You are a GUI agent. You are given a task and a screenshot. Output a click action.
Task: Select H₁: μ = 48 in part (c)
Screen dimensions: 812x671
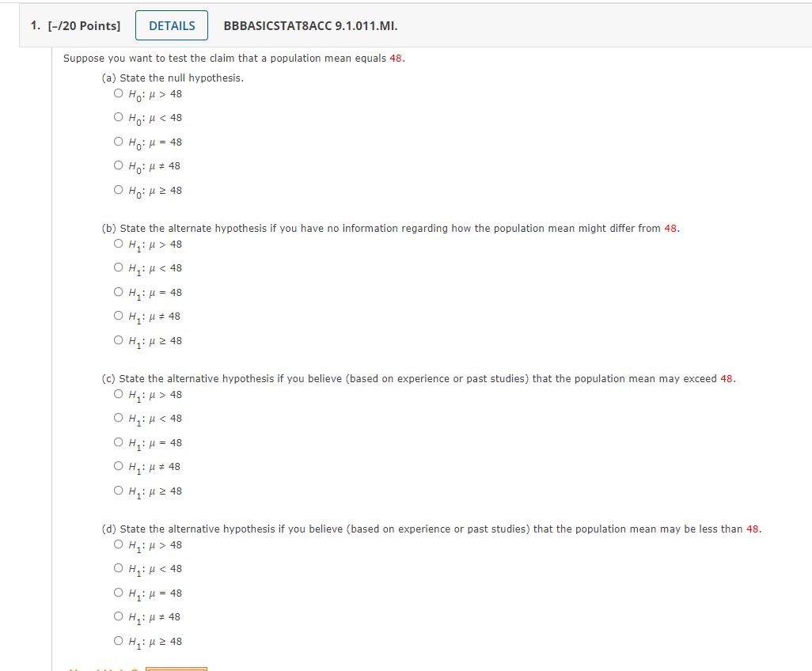tap(117, 442)
